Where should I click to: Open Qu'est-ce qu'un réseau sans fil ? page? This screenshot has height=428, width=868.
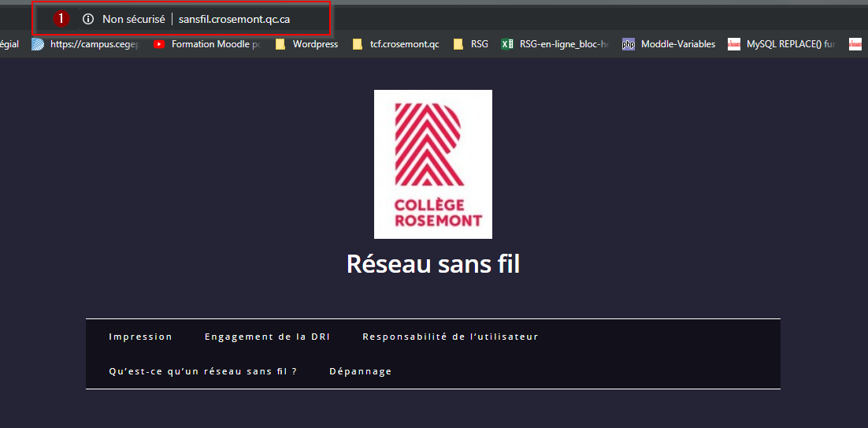point(202,371)
